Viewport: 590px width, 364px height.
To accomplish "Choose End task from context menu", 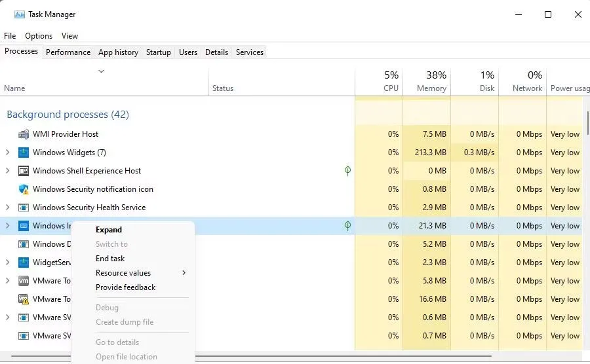I will [x=110, y=259].
